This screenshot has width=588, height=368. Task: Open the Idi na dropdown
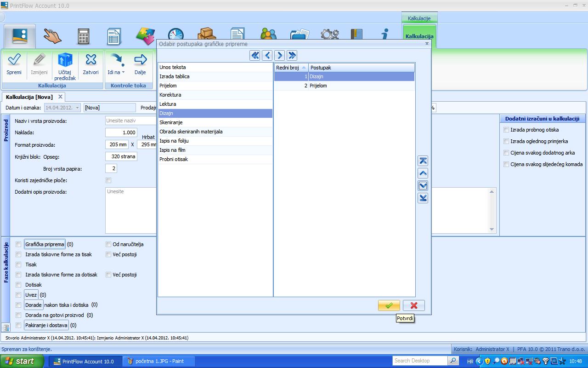click(116, 72)
